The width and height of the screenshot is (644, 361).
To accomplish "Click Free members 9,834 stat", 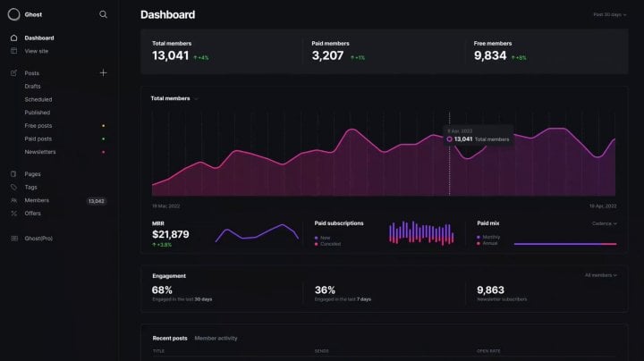I will tap(490, 55).
